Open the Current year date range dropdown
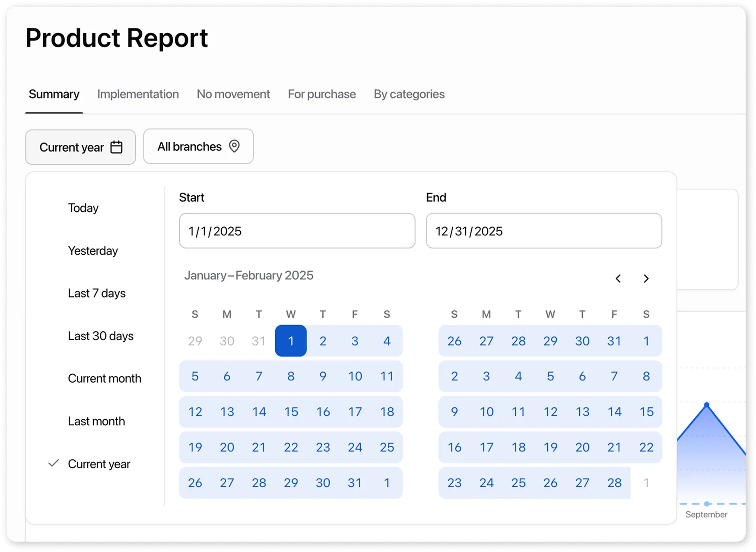The image size is (756, 552). point(80,147)
